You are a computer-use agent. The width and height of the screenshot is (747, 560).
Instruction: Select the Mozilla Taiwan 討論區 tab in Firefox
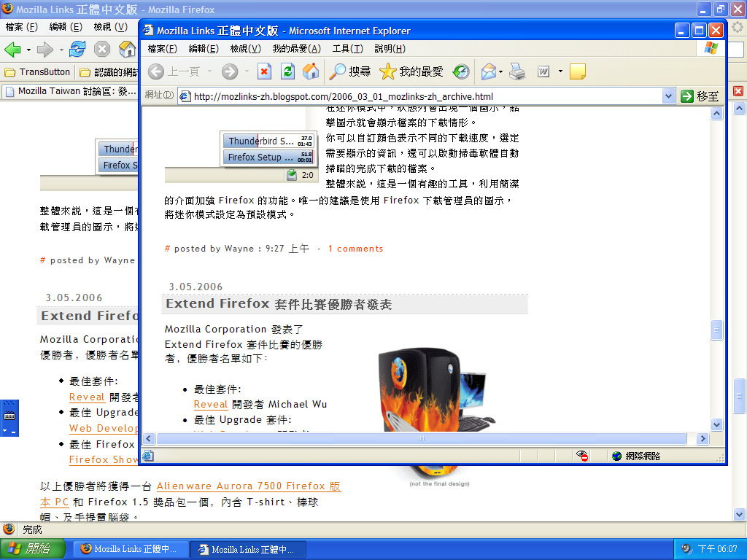click(71, 91)
